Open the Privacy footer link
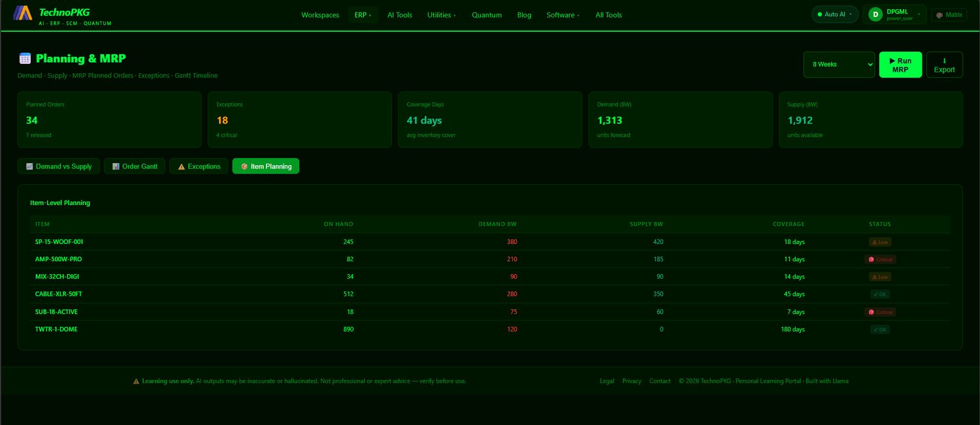980x425 pixels. tap(632, 381)
